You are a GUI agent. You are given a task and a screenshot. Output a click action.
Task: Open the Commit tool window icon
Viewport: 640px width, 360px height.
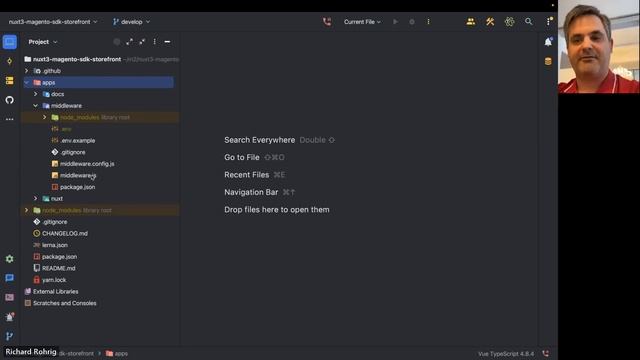[9, 61]
